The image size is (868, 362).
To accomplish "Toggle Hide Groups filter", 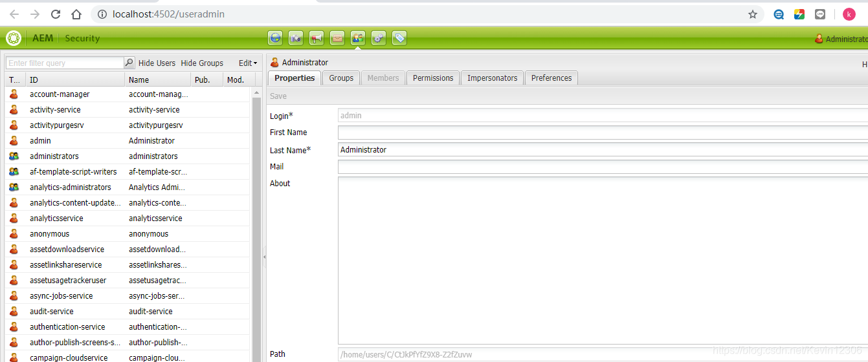I will click(202, 63).
